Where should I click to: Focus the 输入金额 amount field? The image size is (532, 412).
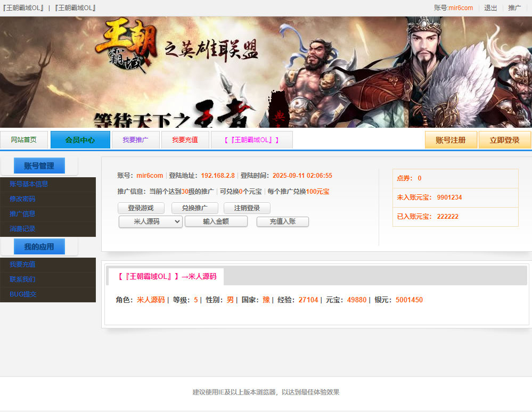pyautogui.click(x=216, y=221)
